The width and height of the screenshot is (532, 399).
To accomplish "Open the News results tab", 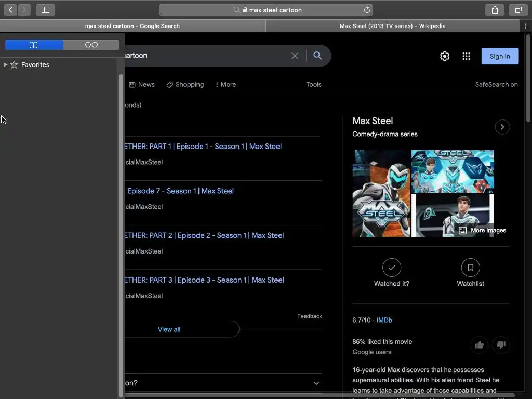I will (142, 85).
